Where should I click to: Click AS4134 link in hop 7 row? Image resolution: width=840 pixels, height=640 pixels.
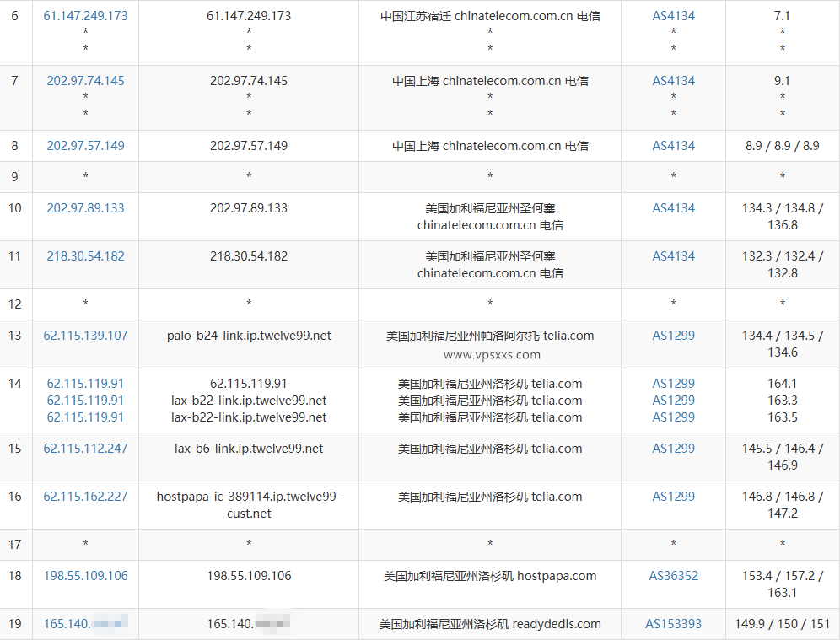(x=673, y=81)
